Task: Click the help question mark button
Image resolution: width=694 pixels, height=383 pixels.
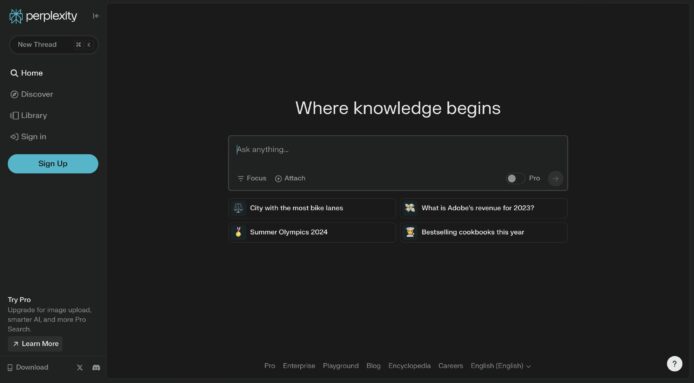Action: (674, 364)
